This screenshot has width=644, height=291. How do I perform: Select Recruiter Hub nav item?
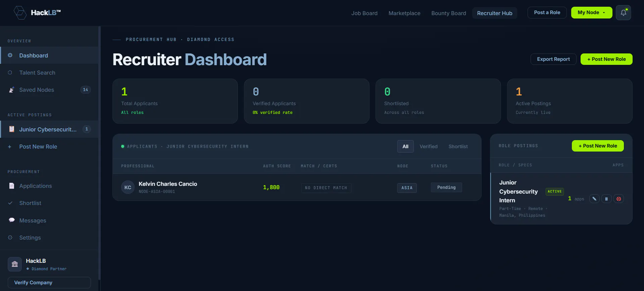tap(495, 13)
